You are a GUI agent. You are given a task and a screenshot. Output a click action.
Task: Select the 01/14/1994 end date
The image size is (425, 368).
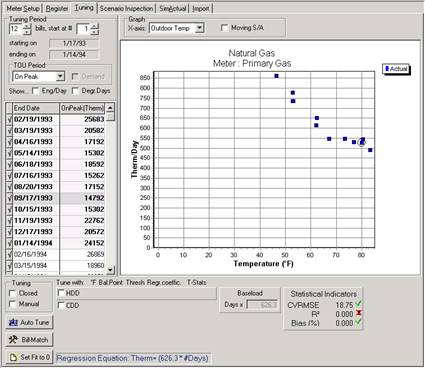[x=33, y=243]
